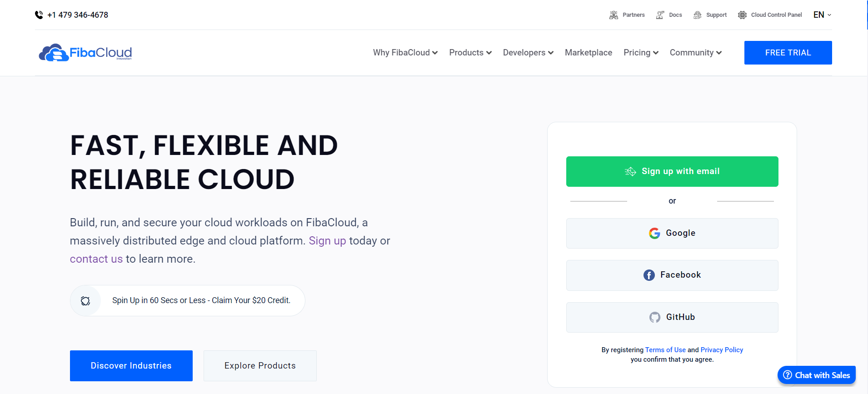The image size is (868, 394).
Task: Click the Support headset icon
Action: 697,15
